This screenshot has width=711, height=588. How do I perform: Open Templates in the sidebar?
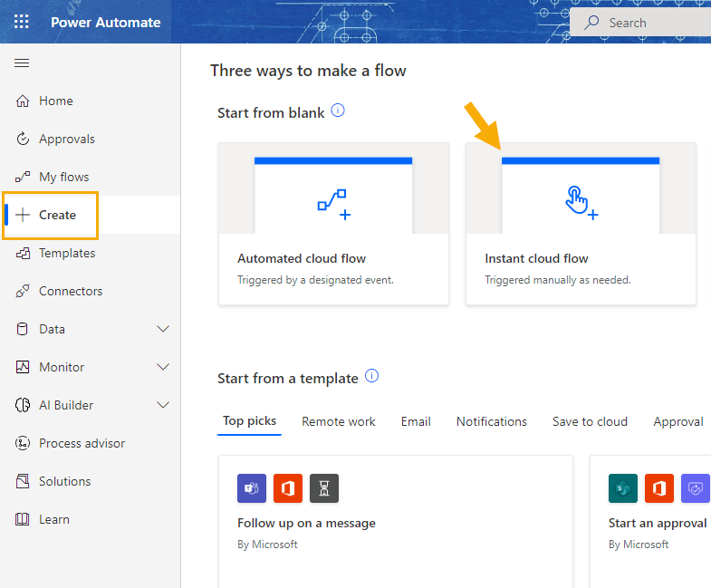91,253
